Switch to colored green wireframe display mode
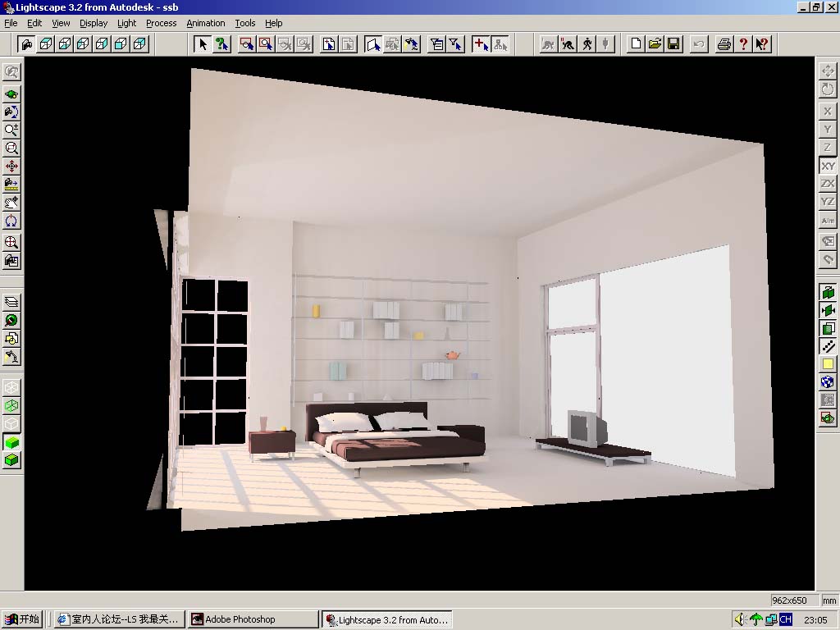The width and height of the screenshot is (840, 630). 11,405
